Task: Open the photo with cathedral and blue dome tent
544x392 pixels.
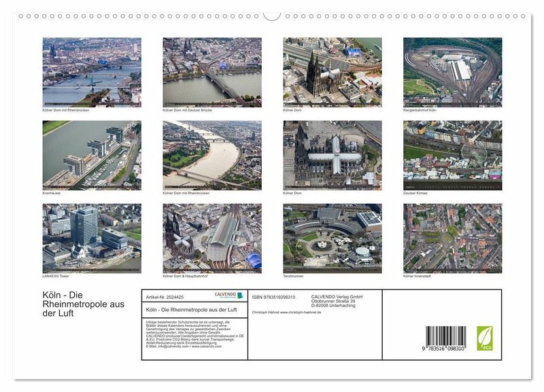Action: (333, 73)
